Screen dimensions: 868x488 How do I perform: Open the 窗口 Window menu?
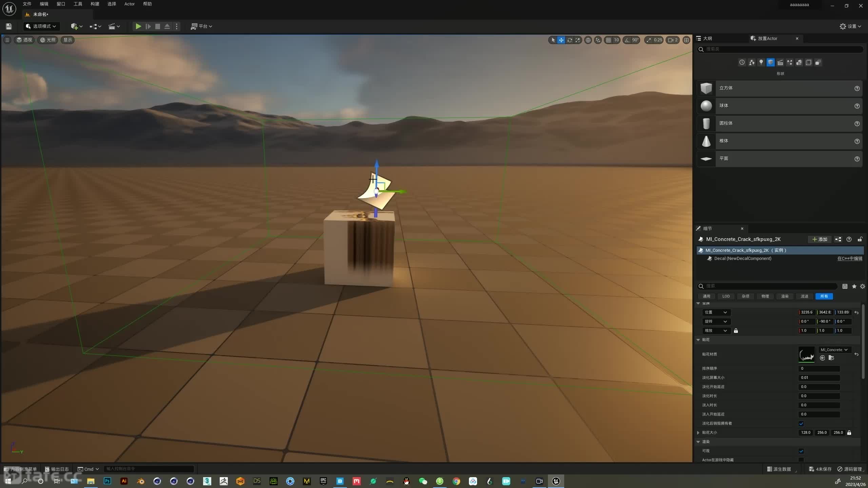[x=61, y=4]
